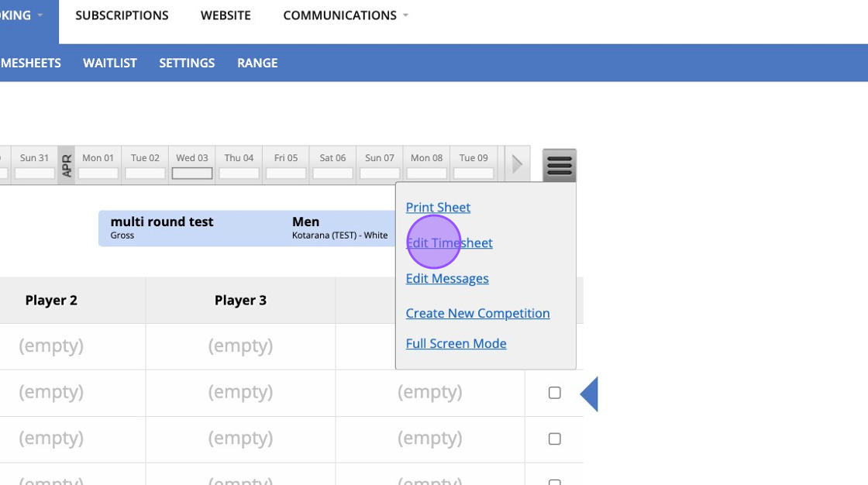Screen dimensions: 868x485
Task: Click the Player 3 column header
Action: [240, 301]
